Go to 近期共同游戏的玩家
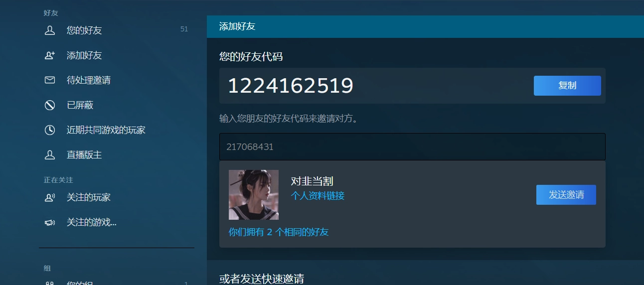 [117, 130]
